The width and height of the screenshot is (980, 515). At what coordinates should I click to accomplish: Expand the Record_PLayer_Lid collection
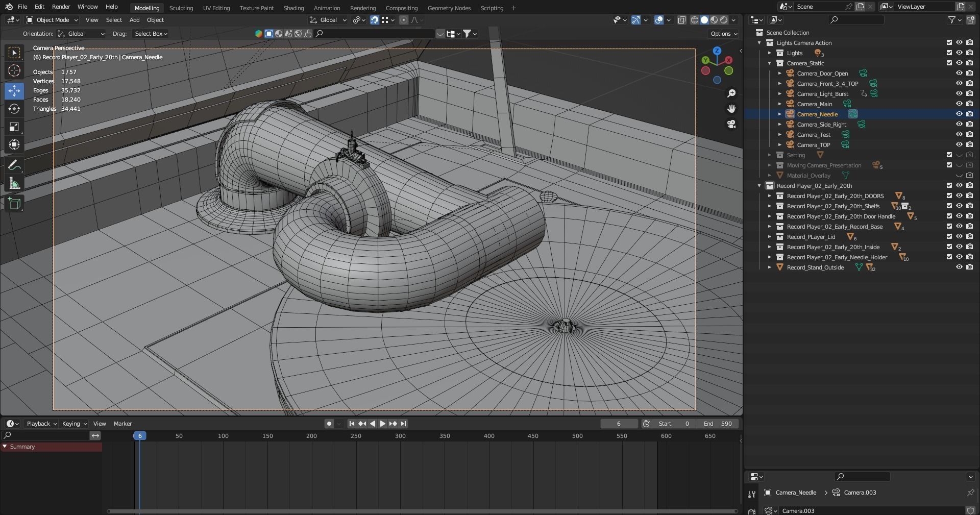[x=770, y=237]
